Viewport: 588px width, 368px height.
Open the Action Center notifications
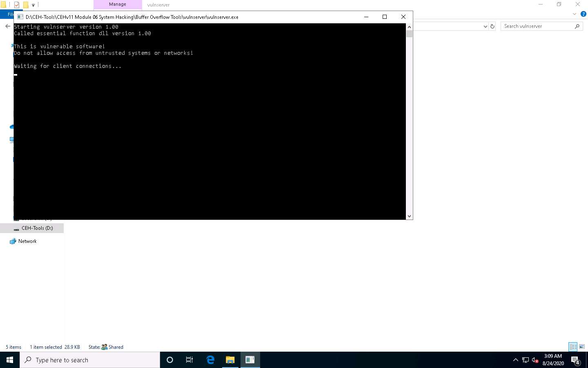pyautogui.click(x=575, y=360)
